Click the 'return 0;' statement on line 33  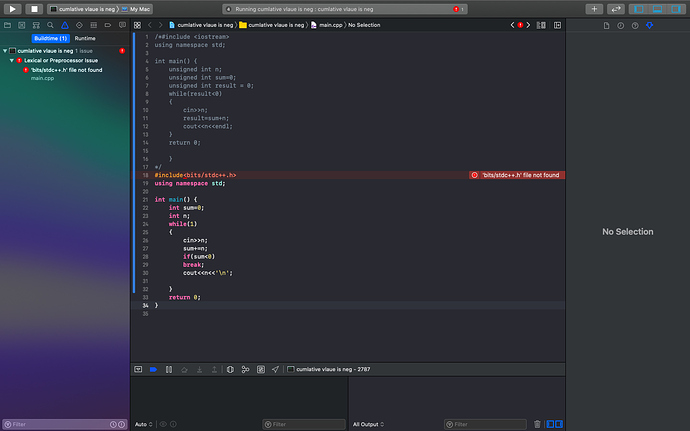pos(184,297)
